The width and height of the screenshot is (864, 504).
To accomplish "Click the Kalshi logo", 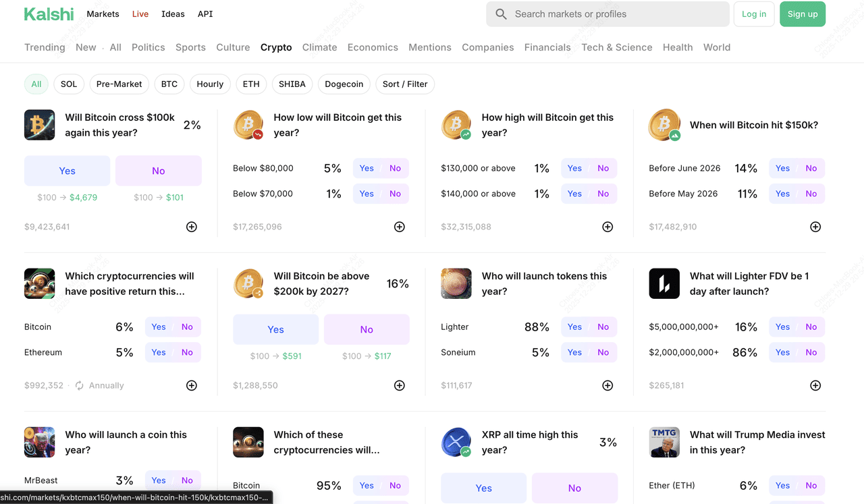I will (x=49, y=14).
